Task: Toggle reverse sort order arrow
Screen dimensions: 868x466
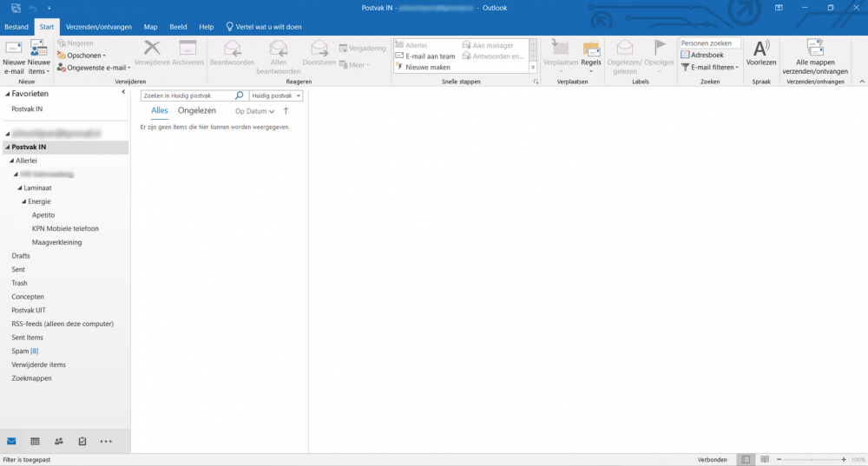Action: [286, 111]
